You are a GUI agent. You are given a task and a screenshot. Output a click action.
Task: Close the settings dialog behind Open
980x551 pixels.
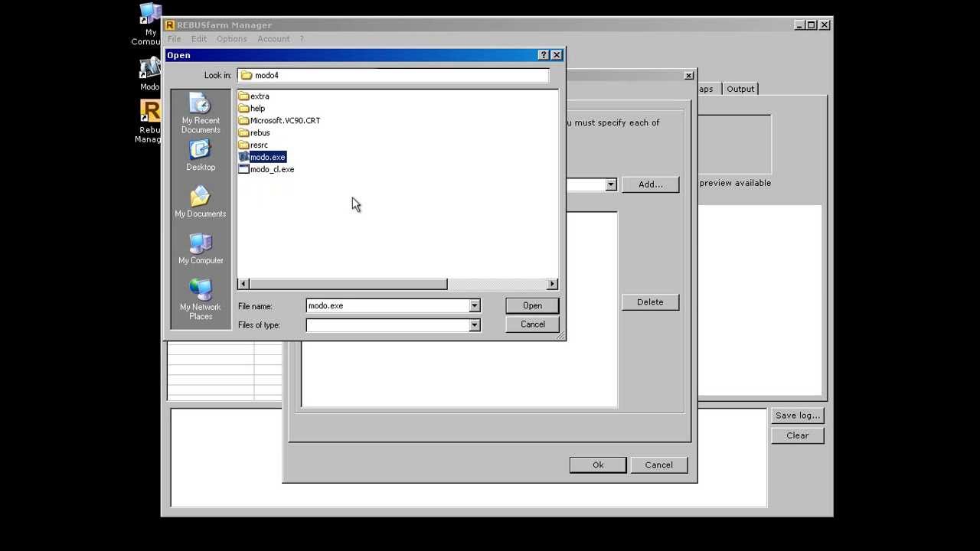(x=688, y=75)
